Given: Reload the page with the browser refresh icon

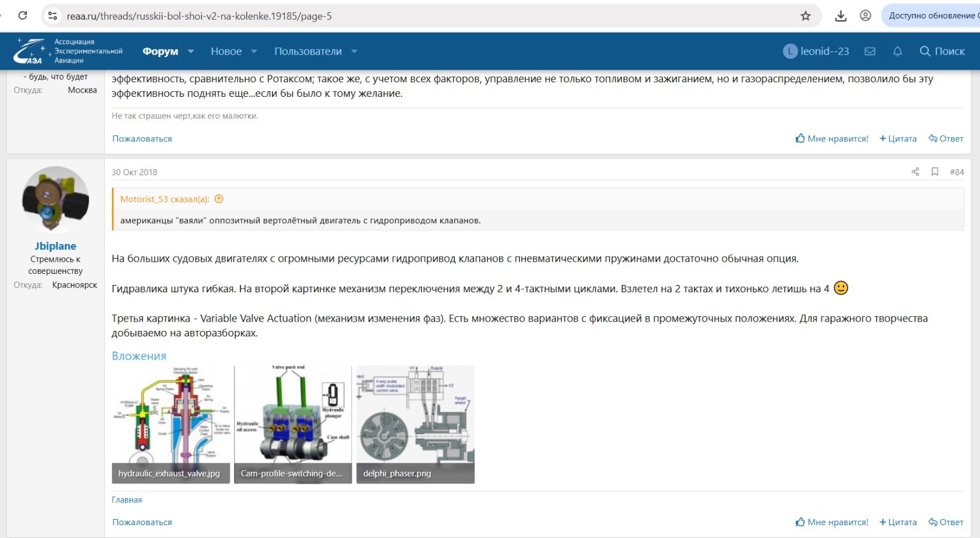Looking at the screenshot, I should (23, 15).
